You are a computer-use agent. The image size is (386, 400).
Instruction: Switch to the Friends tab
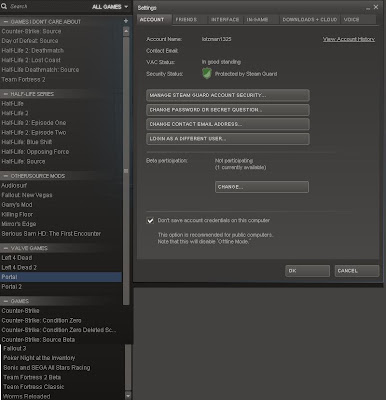(186, 20)
